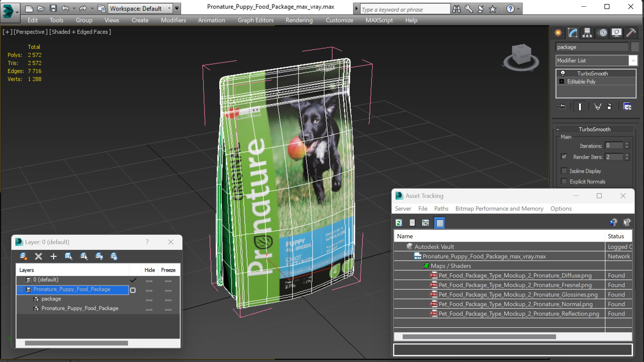The height and width of the screenshot is (362, 644).
Task: Click the Layers column header
Action: coord(72,270)
